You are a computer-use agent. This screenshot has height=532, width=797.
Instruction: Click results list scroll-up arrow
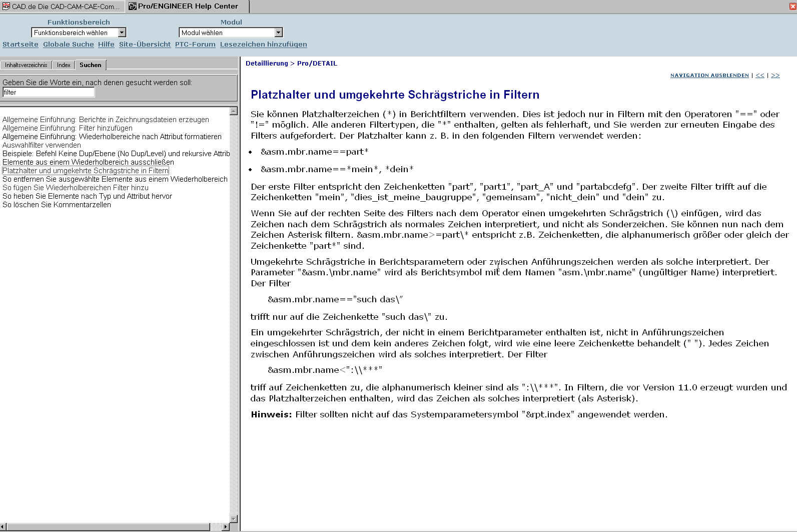point(234,111)
